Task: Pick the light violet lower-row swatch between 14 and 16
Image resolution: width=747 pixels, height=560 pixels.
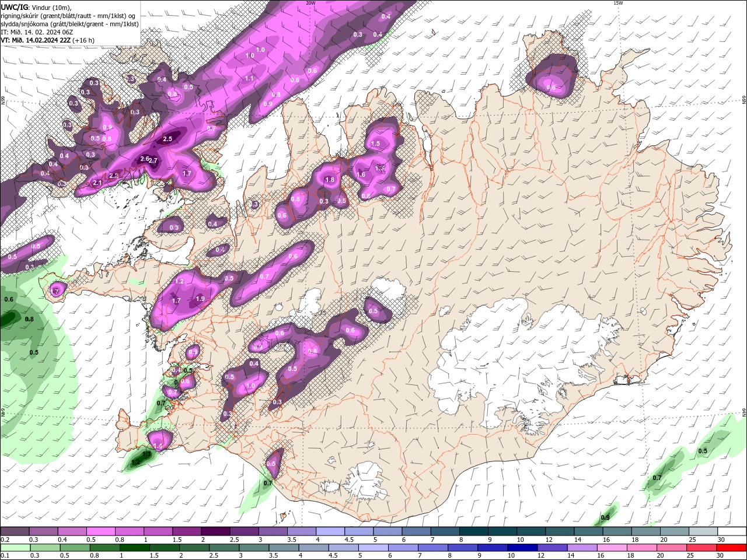Action: pyautogui.click(x=582, y=548)
